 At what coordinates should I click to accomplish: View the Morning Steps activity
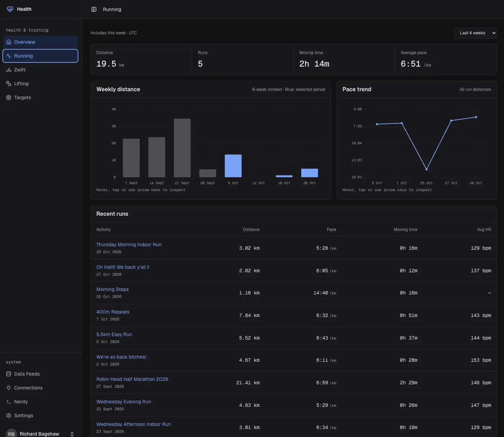point(112,289)
